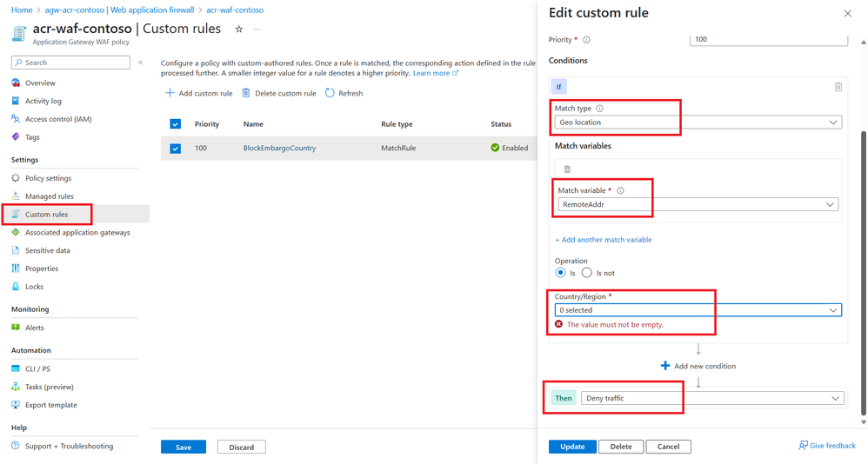Uncheck the BlockEmbargoCountry row checkbox

[x=175, y=149]
